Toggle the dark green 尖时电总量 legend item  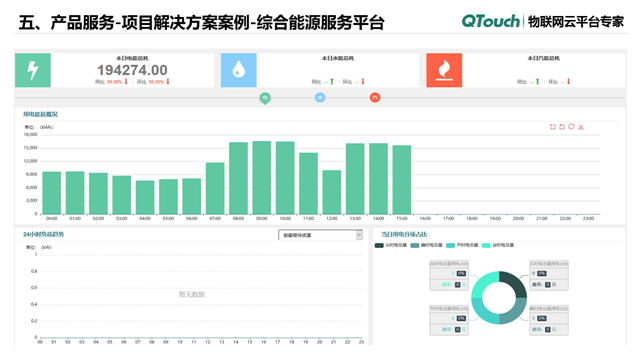click(391, 245)
